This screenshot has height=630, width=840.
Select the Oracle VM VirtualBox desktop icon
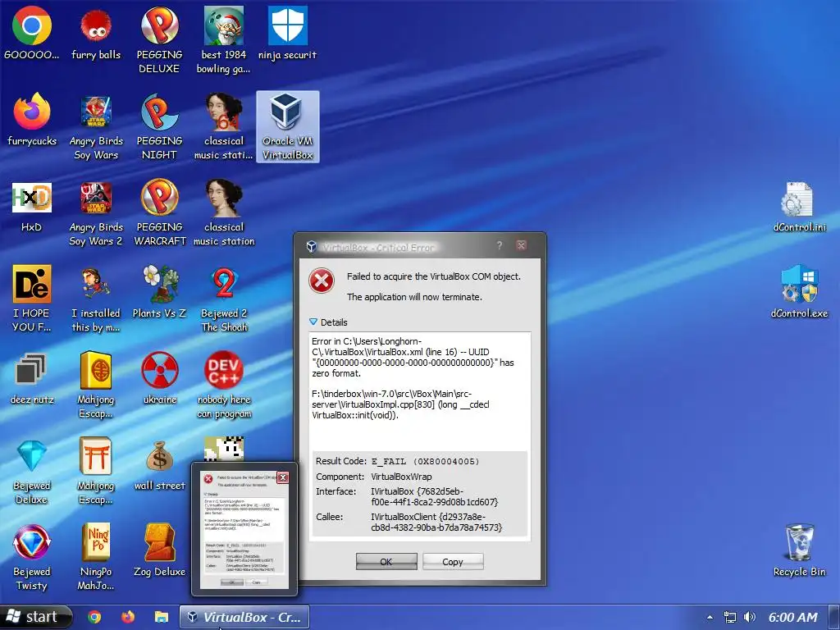pos(288,126)
